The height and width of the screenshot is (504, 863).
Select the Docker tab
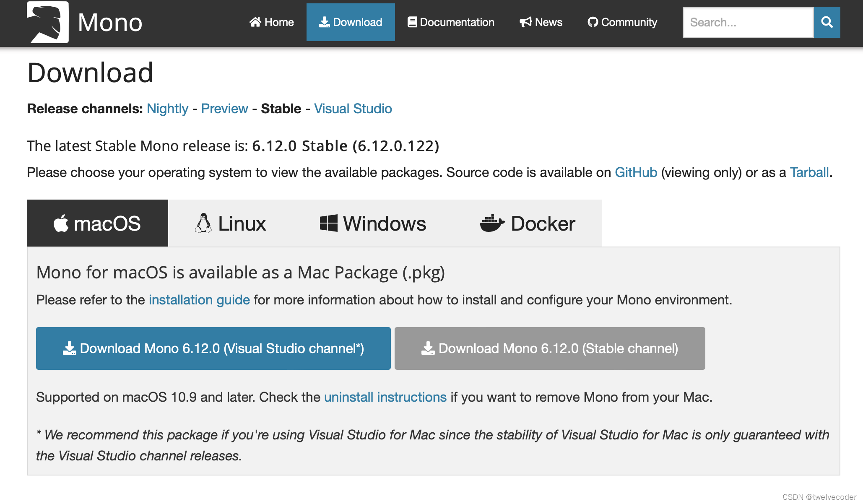coord(528,223)
